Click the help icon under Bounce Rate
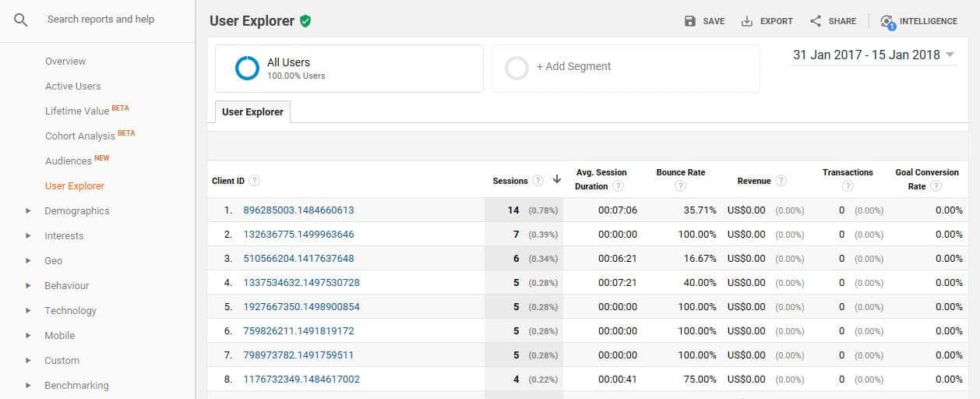Image resolution: width=980 pixels, height=399 pixels. (680, 186)
